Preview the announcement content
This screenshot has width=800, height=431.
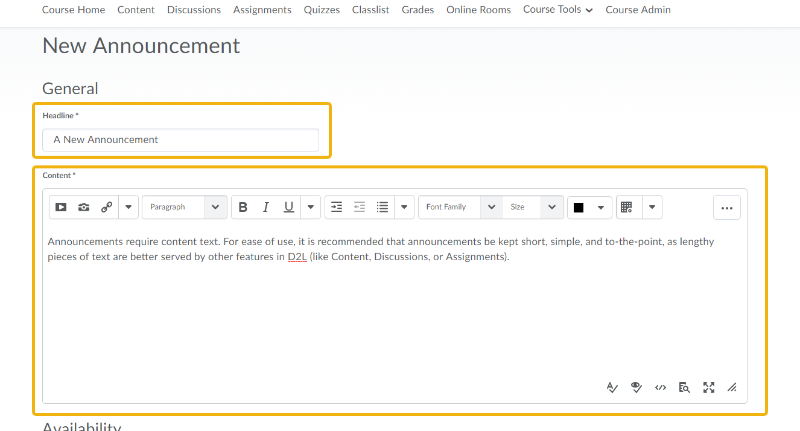684,387
